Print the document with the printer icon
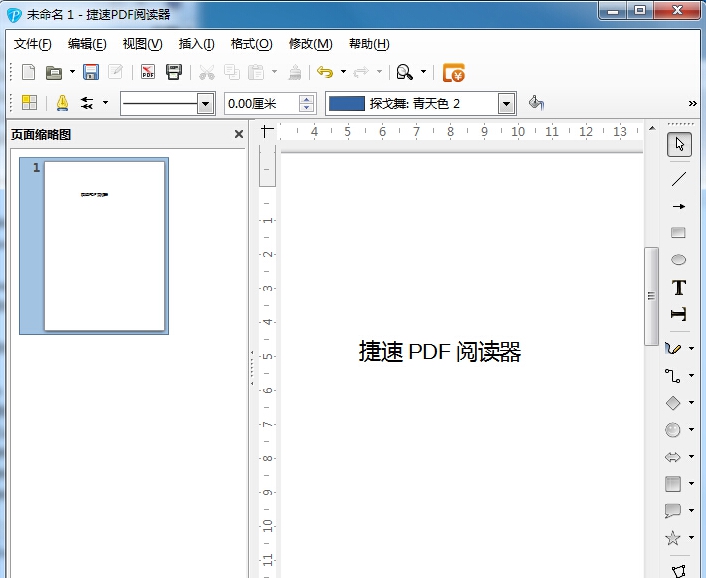Screen dimensions: 706x578 pyautogui.click(x=174, y=72)
